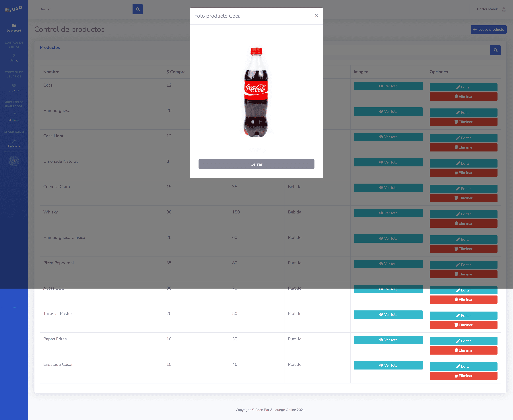The height and width of the screenshot is (420, 513).
Task: View photo for Cerveza Clara
Action: [388, 188]
